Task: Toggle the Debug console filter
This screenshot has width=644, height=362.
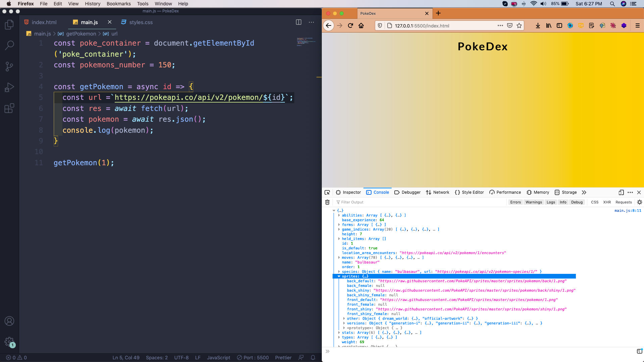Action: (577, 202)
